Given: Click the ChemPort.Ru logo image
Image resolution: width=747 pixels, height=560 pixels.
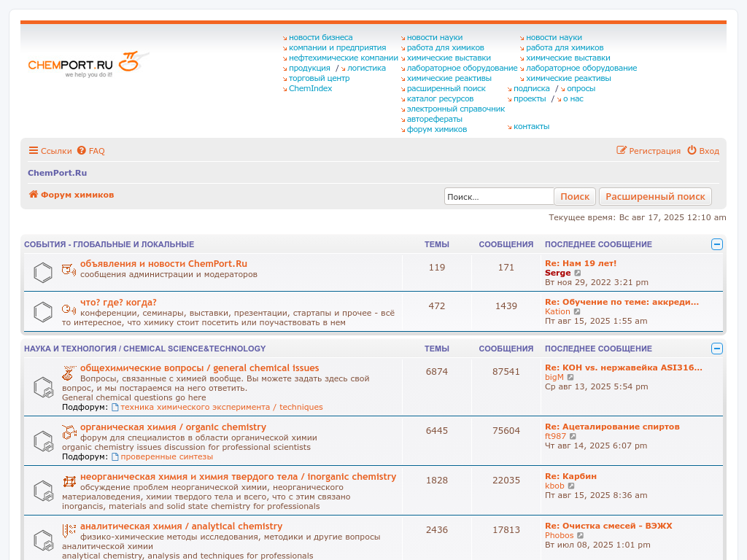Looking at the screenshot, I should click(88, 64).
